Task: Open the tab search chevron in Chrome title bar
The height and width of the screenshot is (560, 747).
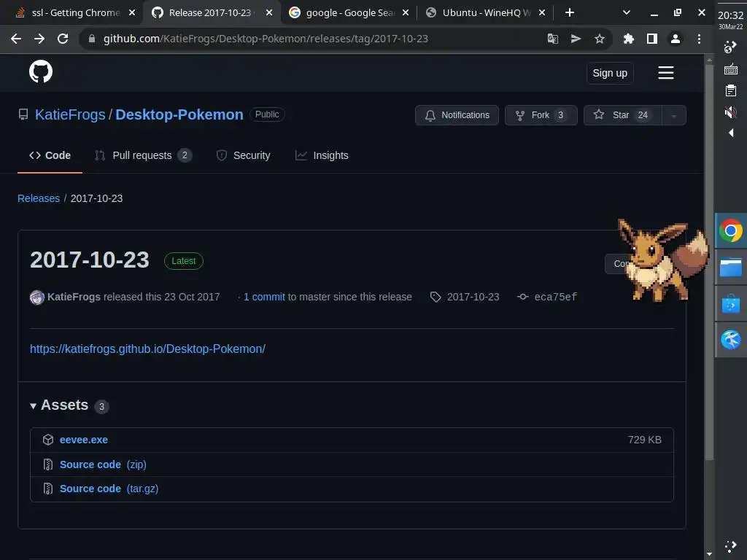Action: [x=627, y=12]
